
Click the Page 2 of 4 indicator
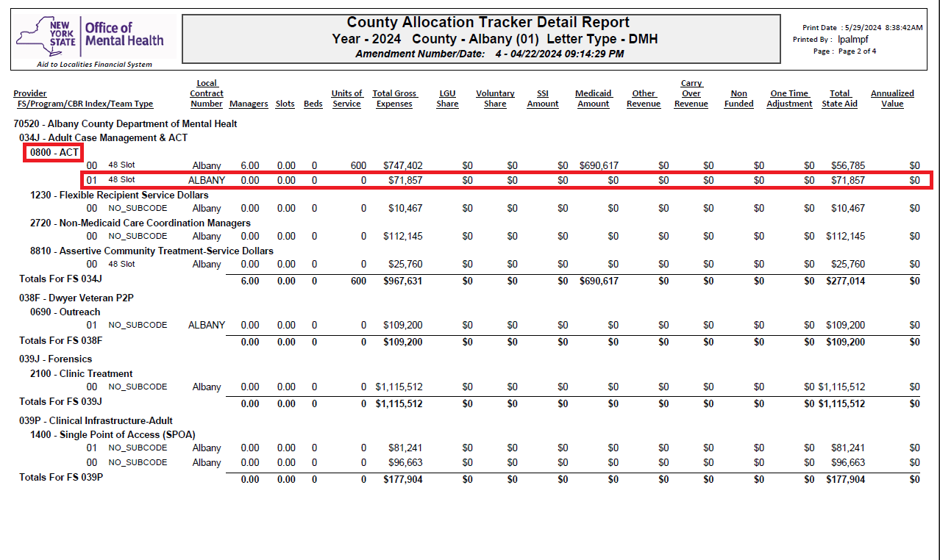tap(857, 51)
